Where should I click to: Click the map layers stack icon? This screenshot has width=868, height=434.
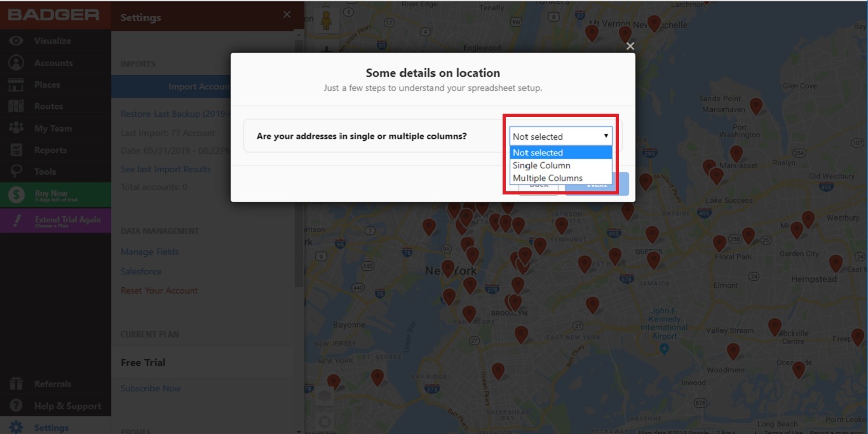point(325,396)
